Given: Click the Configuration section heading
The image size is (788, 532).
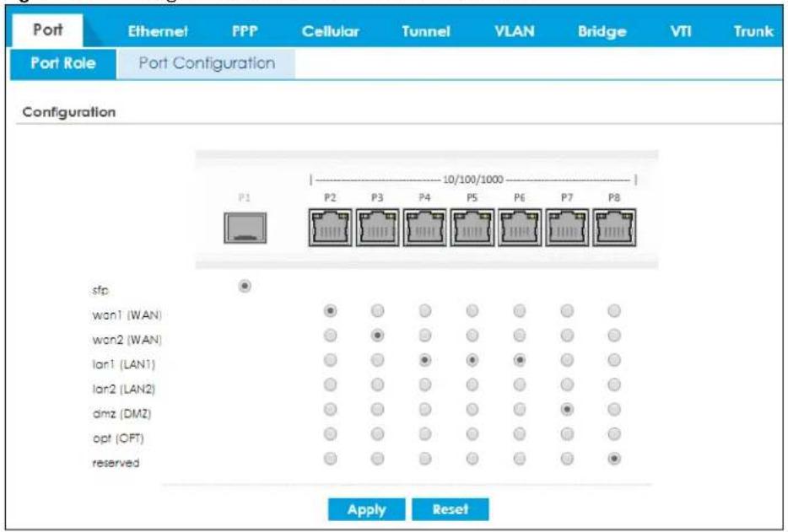Looking at the screenshot, I should coord(69,111).
